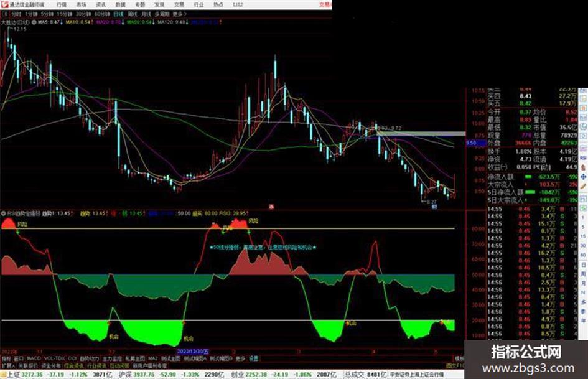Open the 数据 menu
588x379 pixels.
[x=120, y=5]
